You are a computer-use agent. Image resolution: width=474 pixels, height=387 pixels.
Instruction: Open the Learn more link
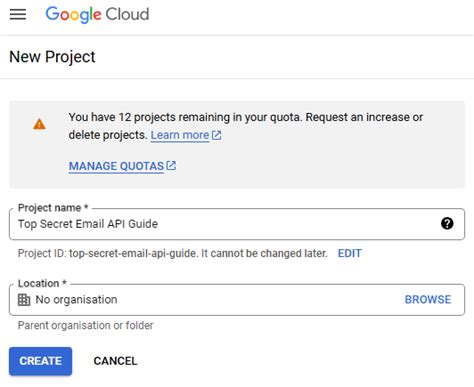pos(180,135)
